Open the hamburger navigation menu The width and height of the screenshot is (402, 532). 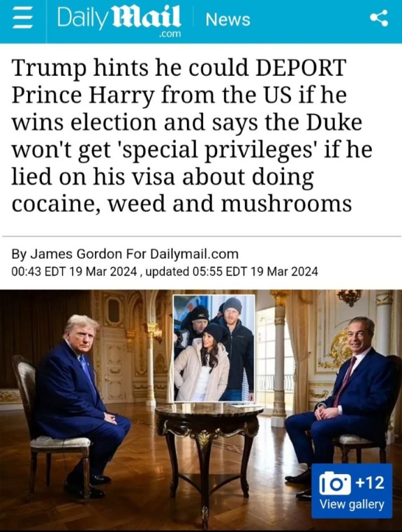23,20
